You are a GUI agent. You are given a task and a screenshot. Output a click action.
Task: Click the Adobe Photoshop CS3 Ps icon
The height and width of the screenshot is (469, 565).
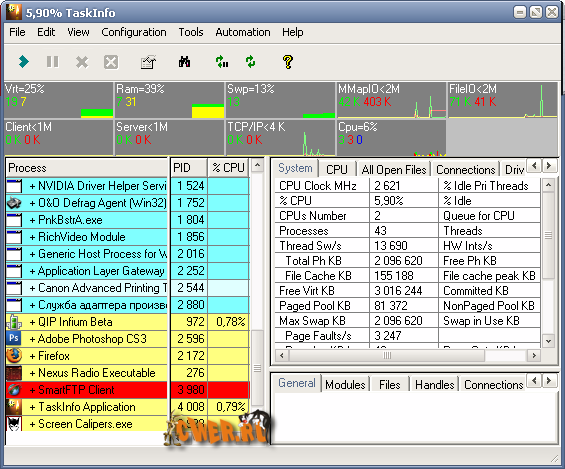[14, 339]
